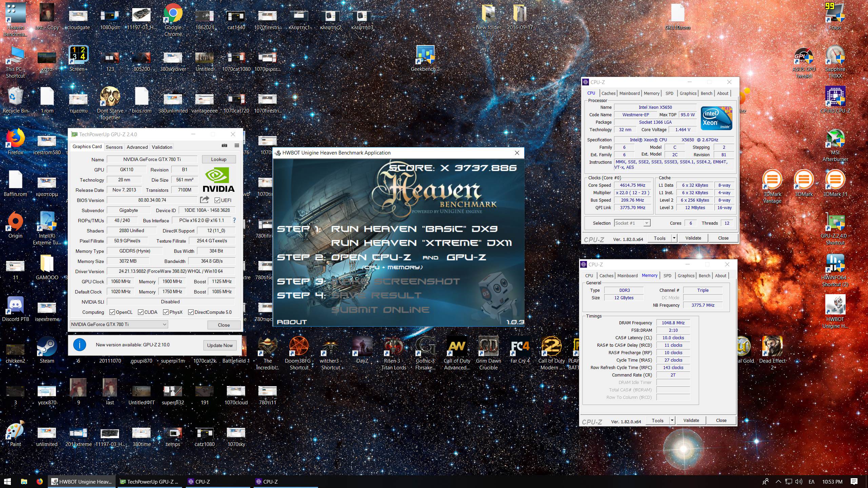Switch to the Validation tab in GPU-Z
This screenshot has width=868, height=488.
pyautogui.click(x=162, y=147)
